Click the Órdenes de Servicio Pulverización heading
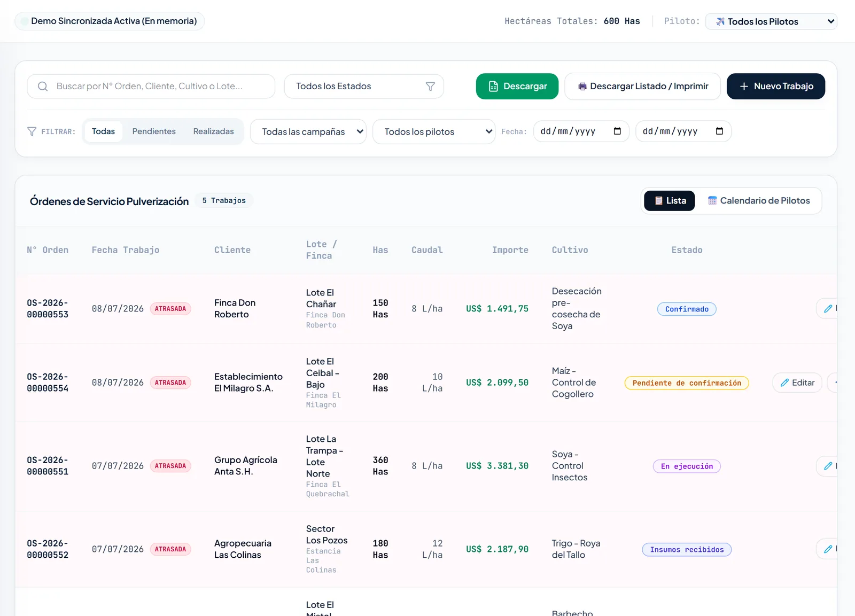The image size is (855, 616). point(110,201)
